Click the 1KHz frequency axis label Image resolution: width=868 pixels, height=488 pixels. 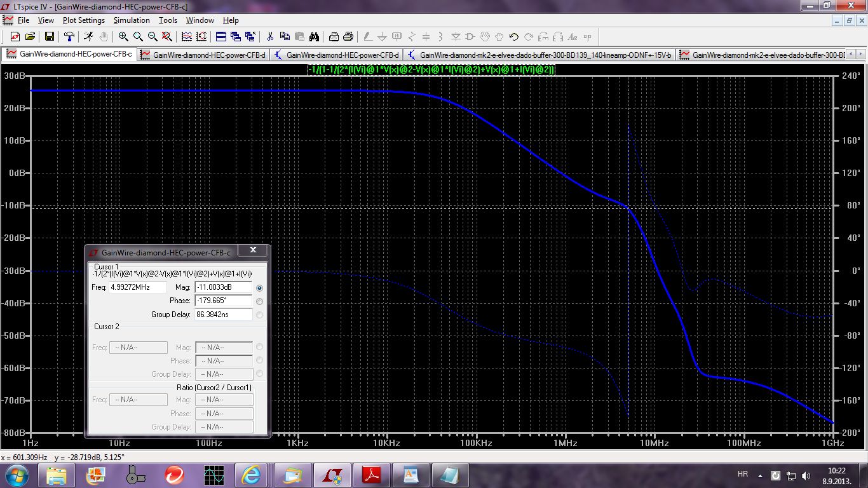[x=297, y=443]
